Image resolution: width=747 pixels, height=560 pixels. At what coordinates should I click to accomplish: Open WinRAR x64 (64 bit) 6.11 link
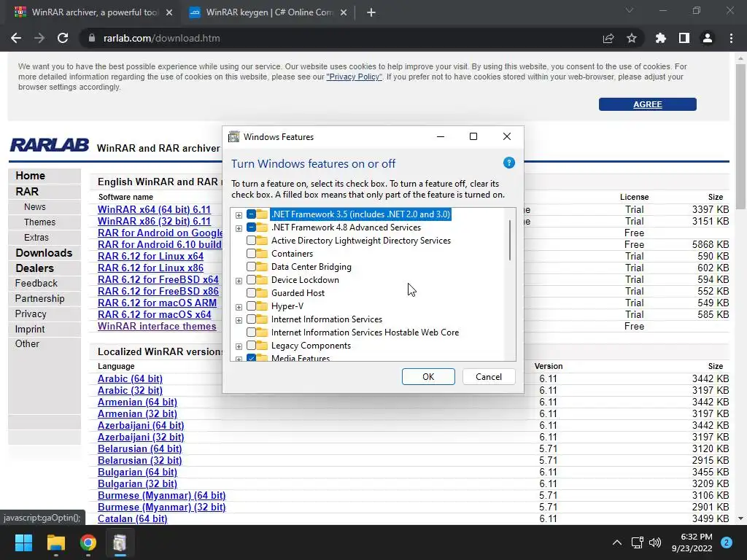154,209
